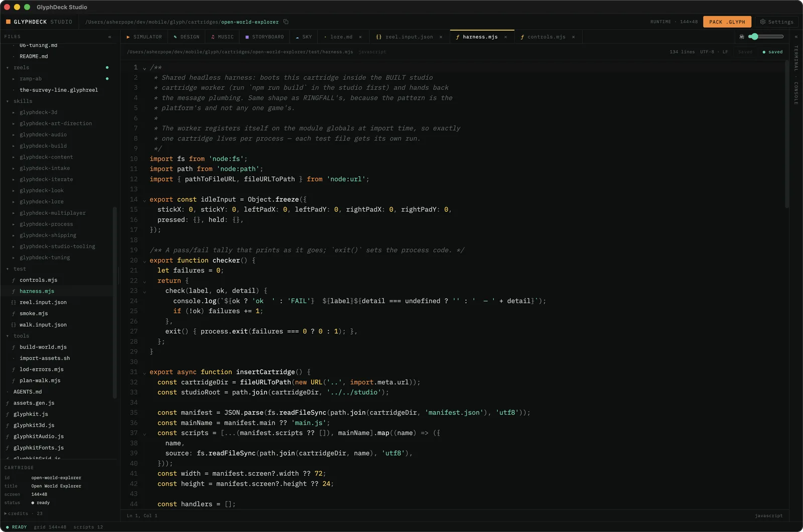Viewport: 803px width, 532px height.
Task: Collapse the tools folder
Action: tap(8, 336)
